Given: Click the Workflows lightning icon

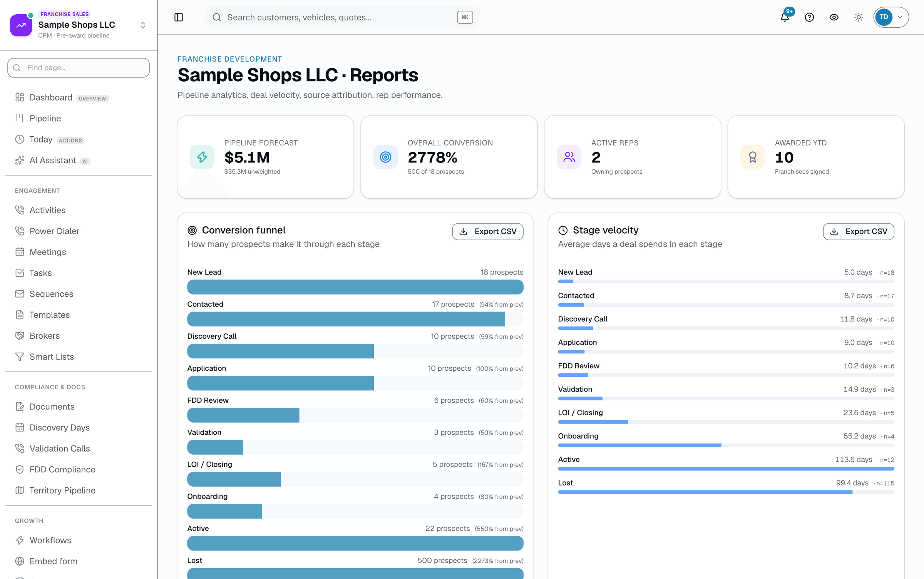Looking at the screenshot, I should [20, 540].
